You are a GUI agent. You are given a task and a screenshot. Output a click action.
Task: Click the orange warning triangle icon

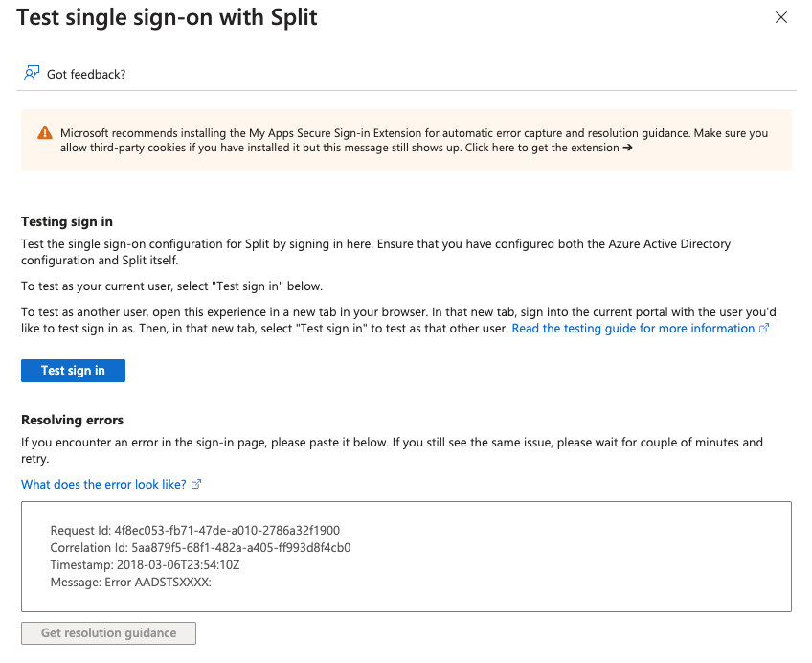(45, 133)
